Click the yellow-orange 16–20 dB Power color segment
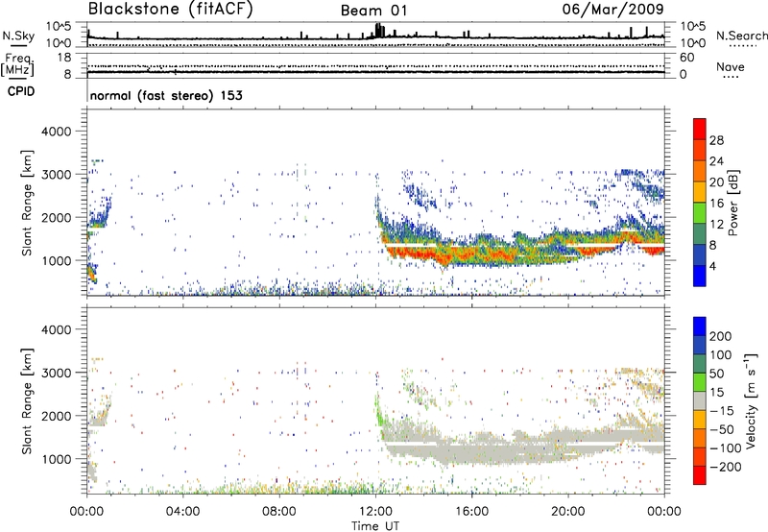 pos(700,192)
